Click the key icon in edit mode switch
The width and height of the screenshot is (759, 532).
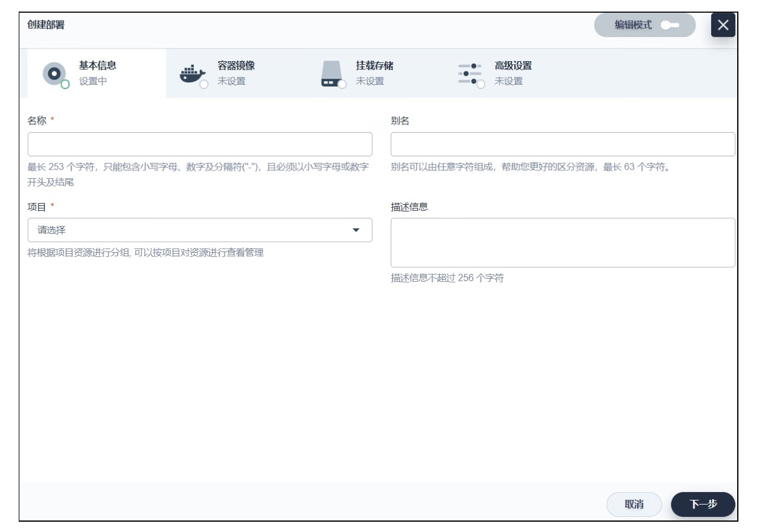coord(670,25)
